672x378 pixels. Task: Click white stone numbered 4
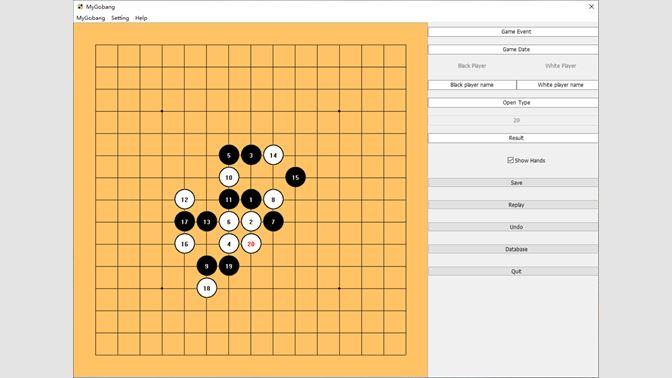[x=229, y=244]
